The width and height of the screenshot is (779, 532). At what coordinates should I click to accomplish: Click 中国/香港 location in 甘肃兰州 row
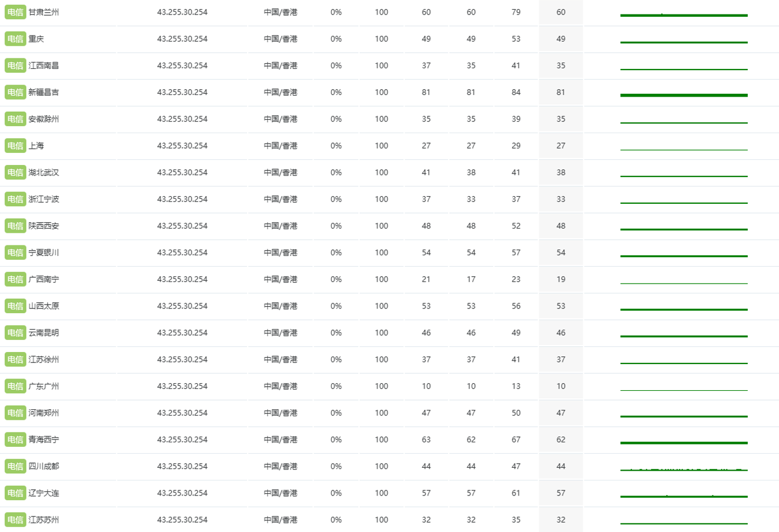point(281,12)
